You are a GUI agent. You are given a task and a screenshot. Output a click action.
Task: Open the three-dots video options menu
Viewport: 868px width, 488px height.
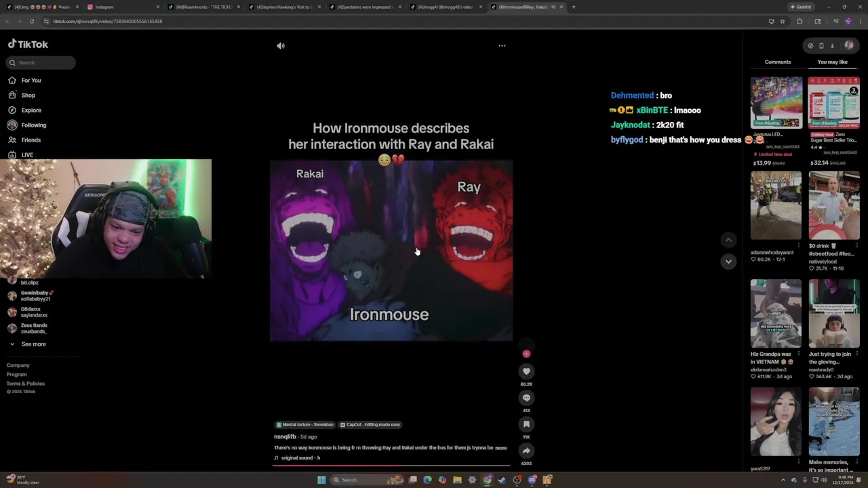502,46
